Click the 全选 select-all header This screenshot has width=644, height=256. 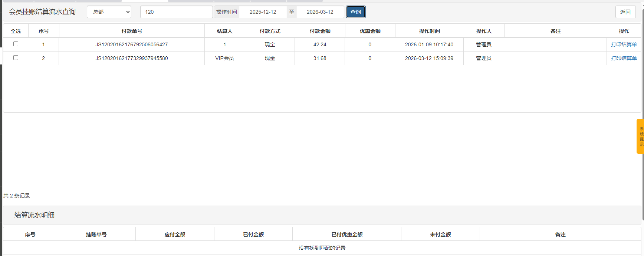pyautogui.click(x=16, y=31)
